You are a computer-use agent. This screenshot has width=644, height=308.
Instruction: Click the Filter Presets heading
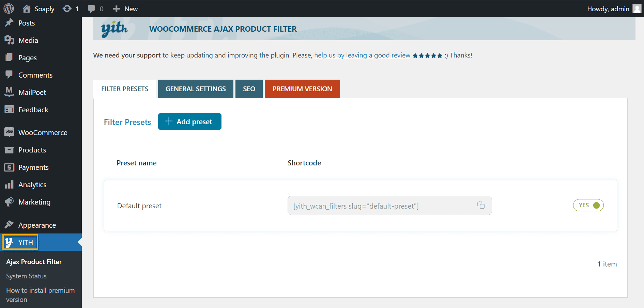coord(127,122)
